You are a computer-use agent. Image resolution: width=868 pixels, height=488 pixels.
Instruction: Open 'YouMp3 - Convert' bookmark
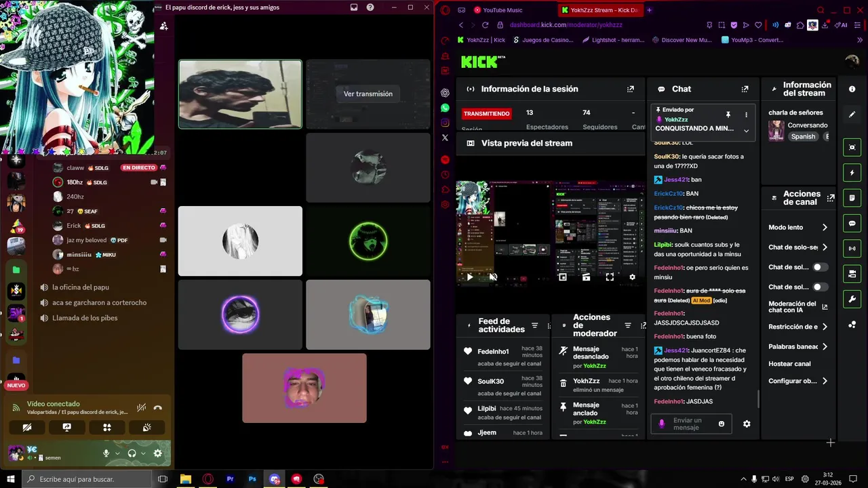tap(752, 40)
